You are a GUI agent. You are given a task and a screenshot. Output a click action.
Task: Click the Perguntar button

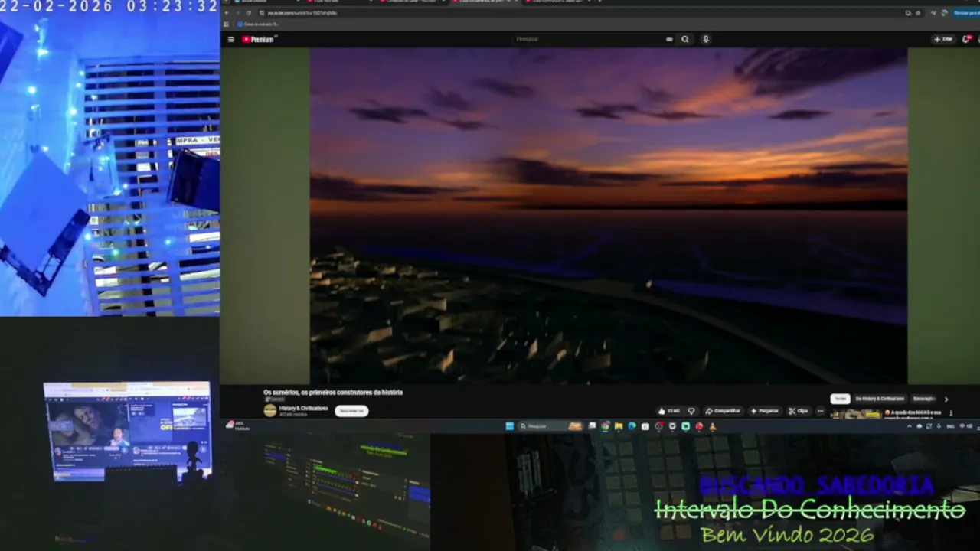[x=764, y=411]
